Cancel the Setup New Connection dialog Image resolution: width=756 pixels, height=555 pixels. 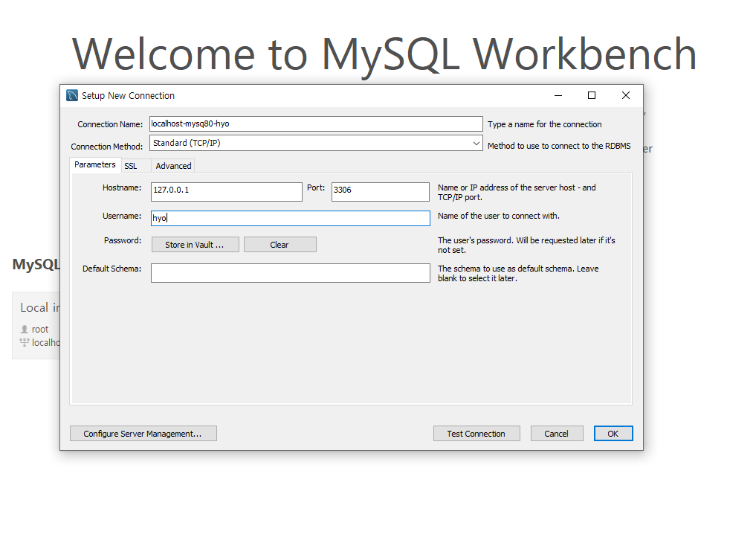coord(557,434)
